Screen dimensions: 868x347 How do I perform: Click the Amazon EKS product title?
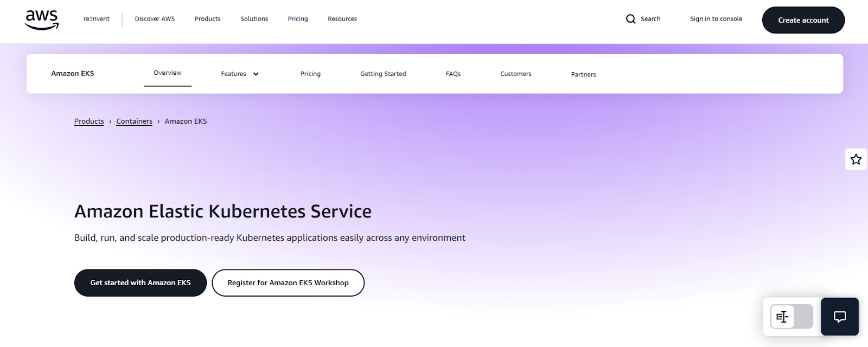pyautogui.click(x=73, y=74)
